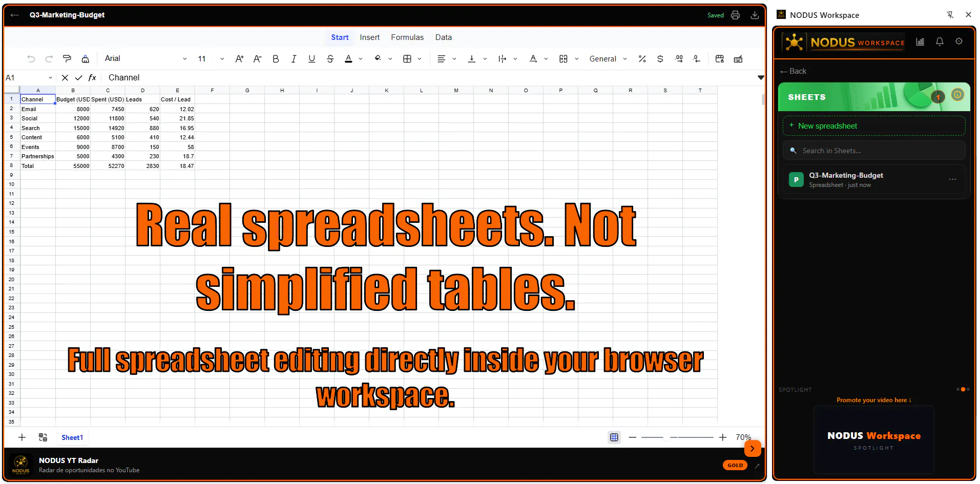980x484 pixels.
Task: Apply percent format to the cell
Action: (642, 59)
